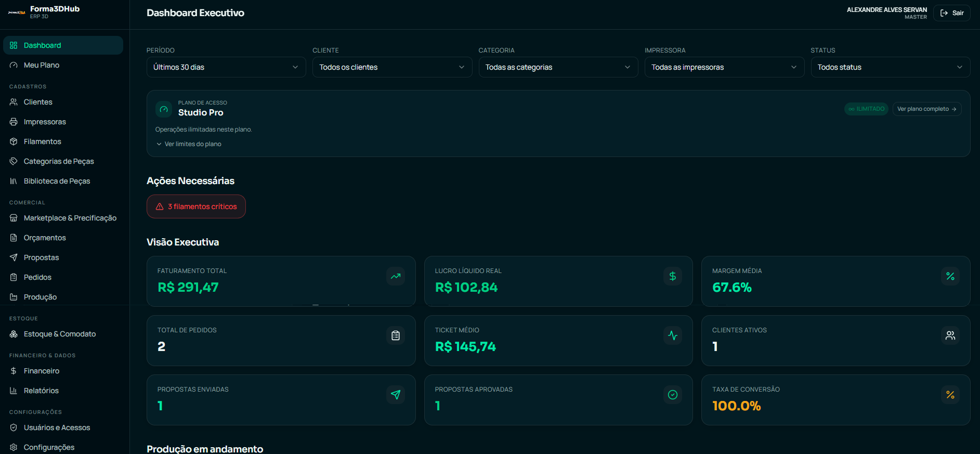Click the ILIMITADO badge
The width and height of the screenshot is (980, 454).
pyautogui.click(x=866, y=109)
